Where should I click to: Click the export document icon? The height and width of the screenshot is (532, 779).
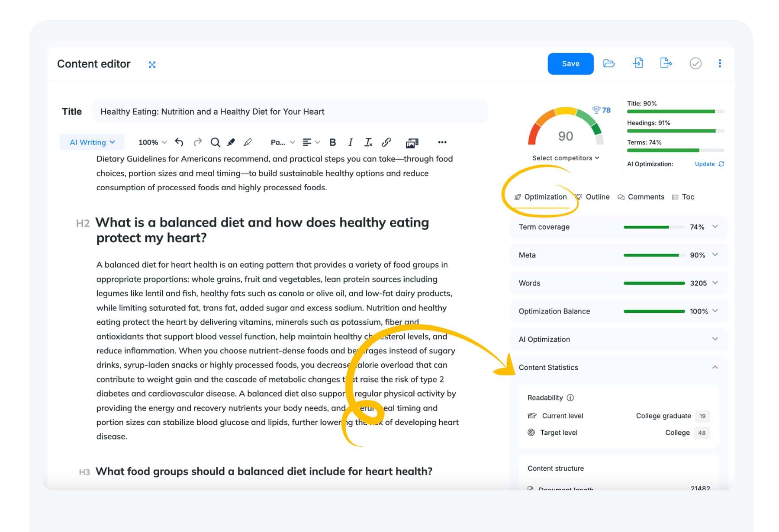[666, 63]
